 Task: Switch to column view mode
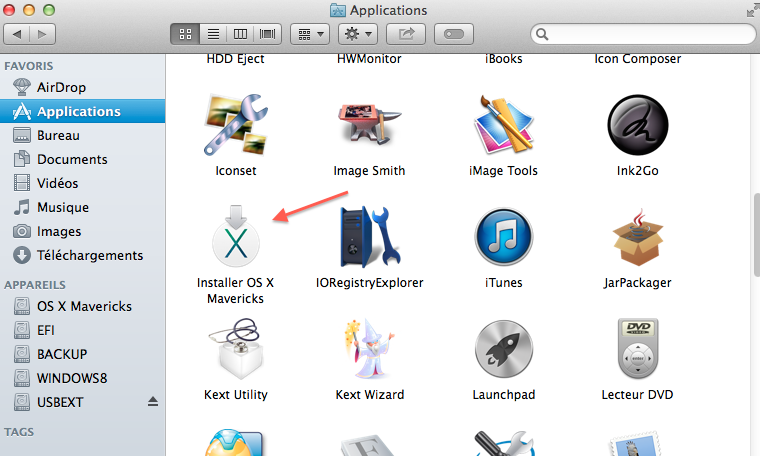pos(240,34)
